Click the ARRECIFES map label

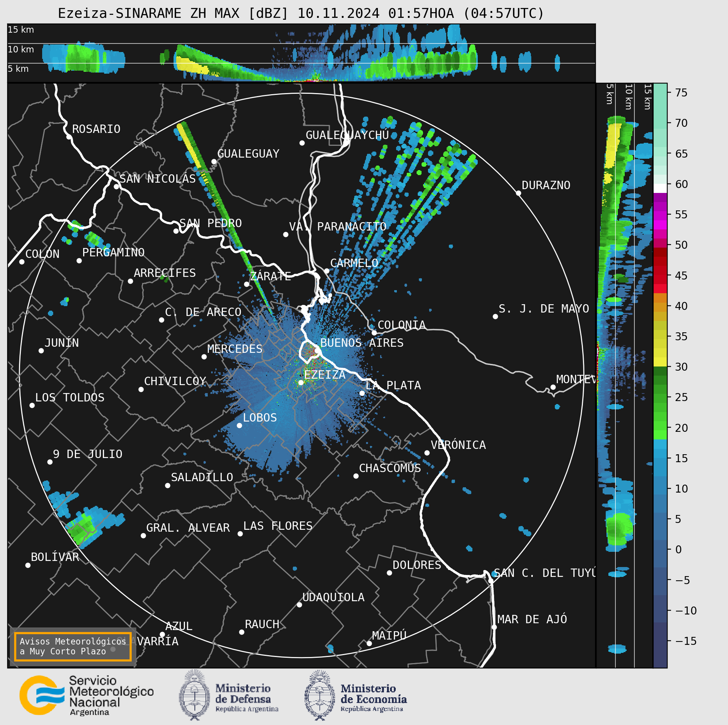pyautogui.click(x=165, y=273)
